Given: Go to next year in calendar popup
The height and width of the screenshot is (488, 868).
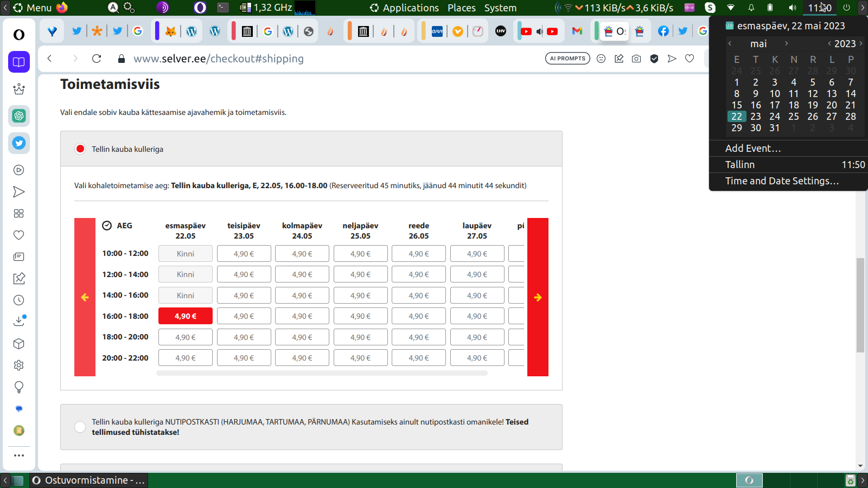Looking at the screenshot, I should pos(861,43).
